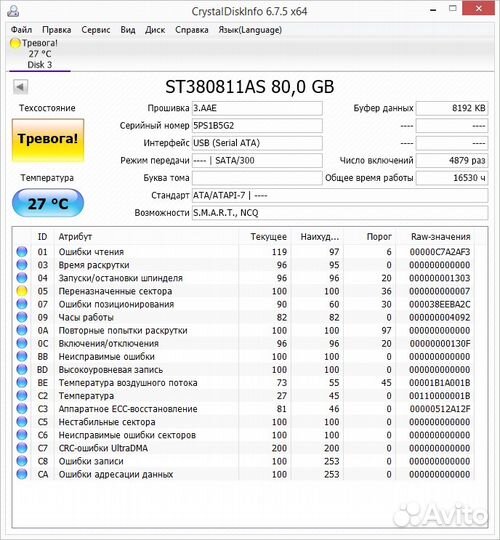
Task: Click the blue status icon for Время раскрутки
Action: pyautogui.click(x=22, y=264)
